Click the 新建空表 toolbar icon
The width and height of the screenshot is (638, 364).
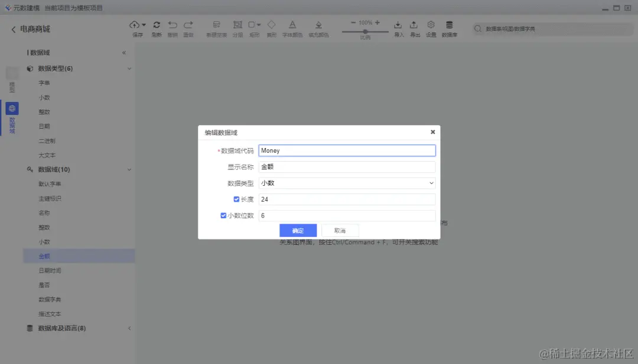pyautogui.click(x=216, y=25)
